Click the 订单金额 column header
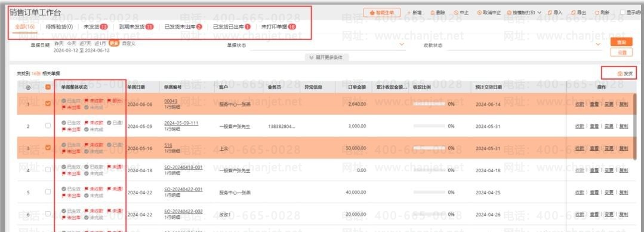The height and width of the screenshot is (232, 644). 357,87
